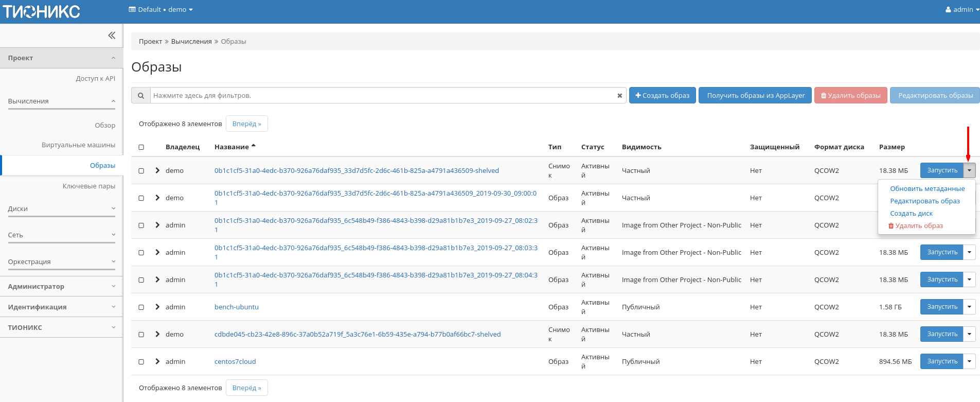Clear the filter with the X icon
The width and height of the screenshot is (980, 402).
click(x=619, y=96)
